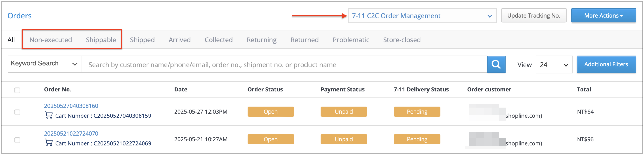Select the Shippable tab
The height and width of the screenshot is (155, 644).
101,40
